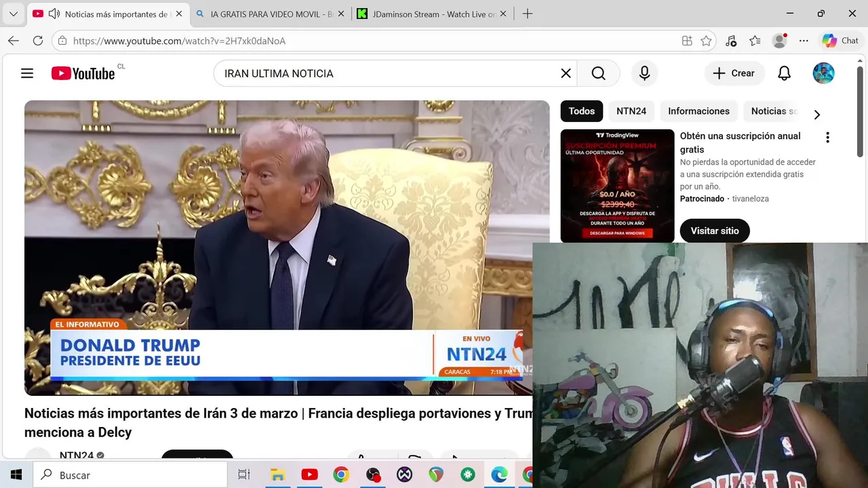The width and height of the screenshot is (868, 488).
Task: Show more filter chips with the right arrow
Action: click(x=816, y=115)
